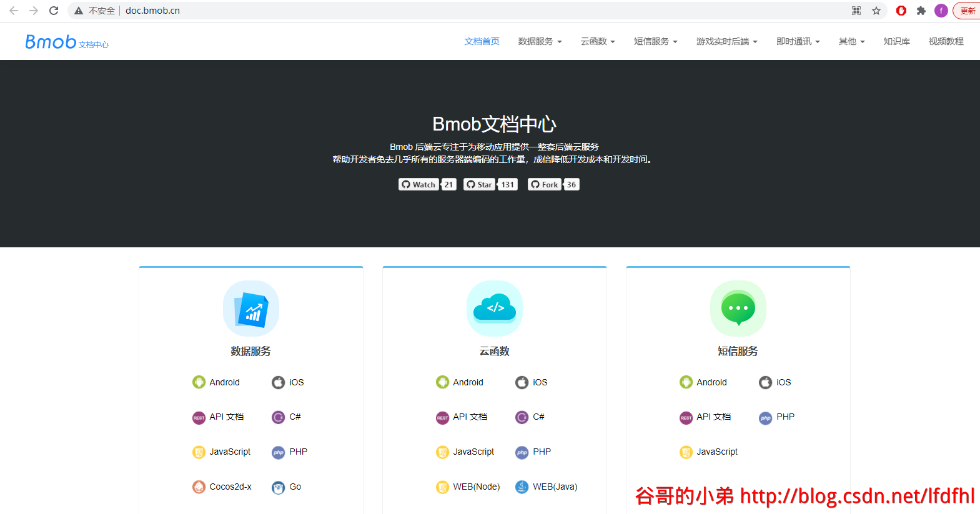The image size is (980, 514).
Task: Click the 更新 browser update button
Action: pos(967,11)
